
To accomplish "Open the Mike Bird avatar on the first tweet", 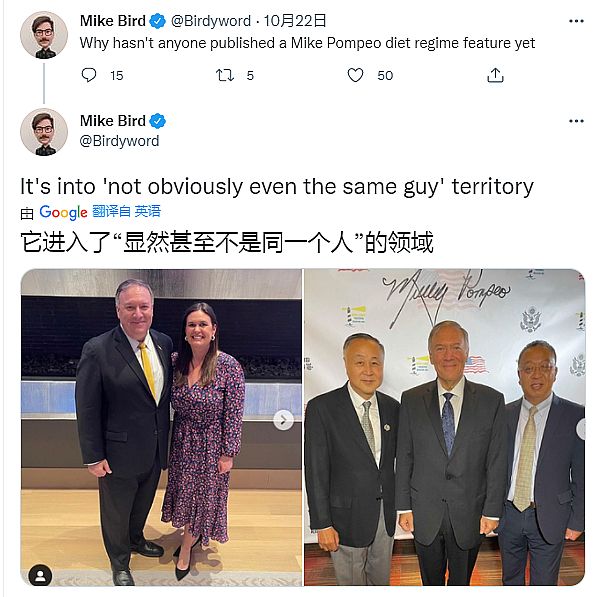I will coord(44,35).
